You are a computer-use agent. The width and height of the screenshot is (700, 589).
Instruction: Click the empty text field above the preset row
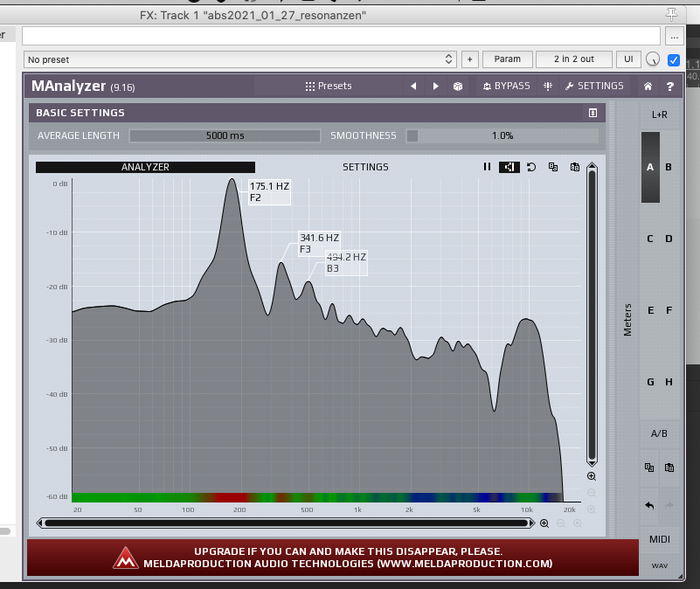coord(341,36)
